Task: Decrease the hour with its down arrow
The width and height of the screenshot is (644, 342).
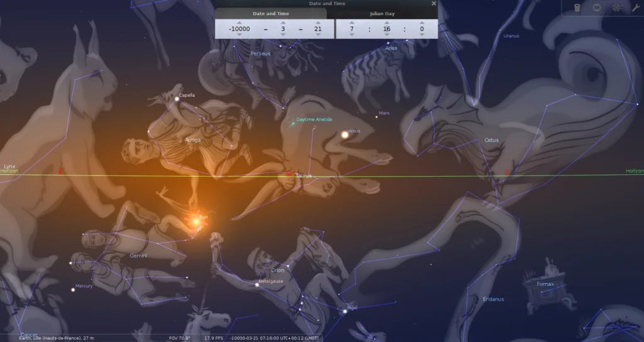Action: 352,35
